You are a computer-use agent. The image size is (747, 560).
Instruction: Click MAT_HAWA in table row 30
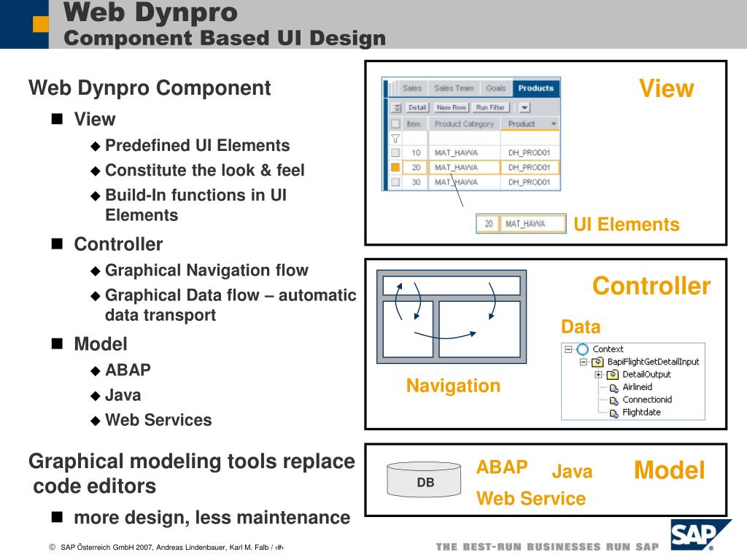click(456, 182)
